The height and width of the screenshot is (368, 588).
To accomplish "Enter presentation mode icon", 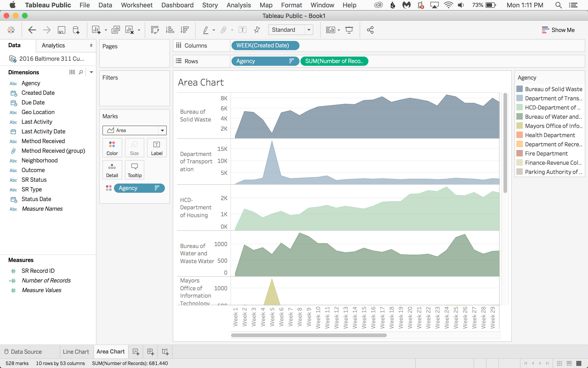I will tap(349, 30).
